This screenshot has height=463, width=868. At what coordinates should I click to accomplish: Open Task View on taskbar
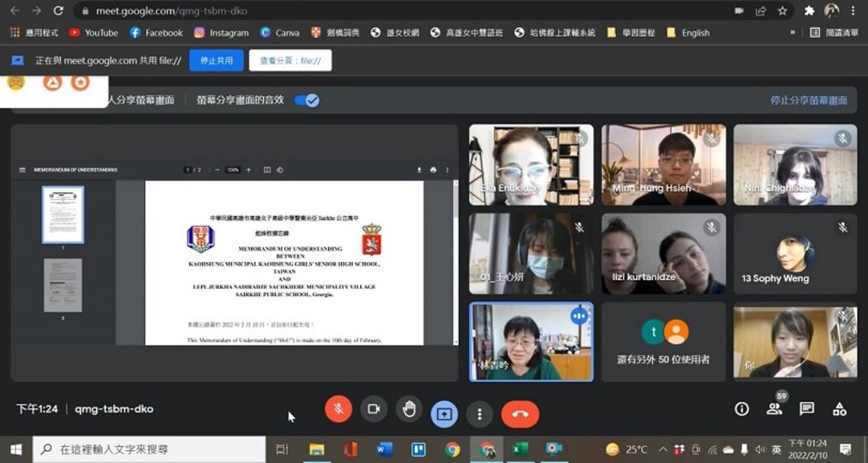tap(282, 449)
